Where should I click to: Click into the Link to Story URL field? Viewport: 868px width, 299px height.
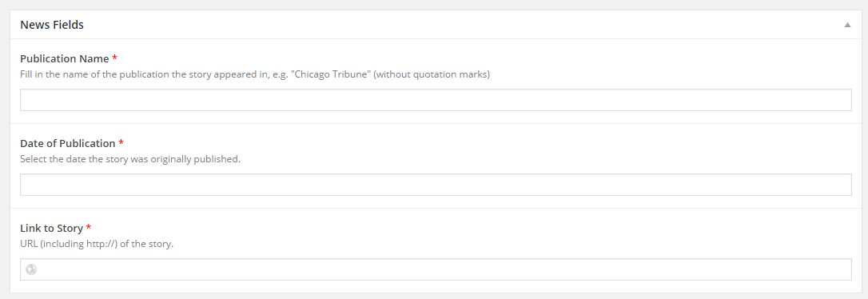pos(436,269)
